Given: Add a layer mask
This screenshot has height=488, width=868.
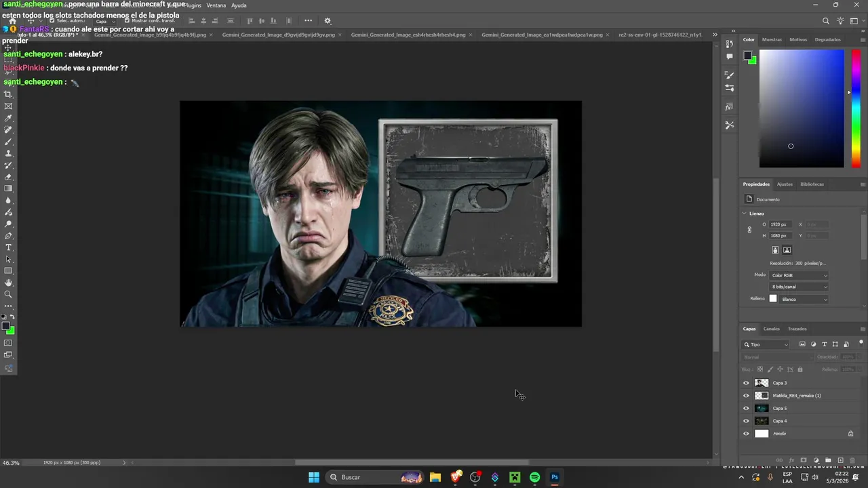Looking at the screenshot, I should pos(804,460).
